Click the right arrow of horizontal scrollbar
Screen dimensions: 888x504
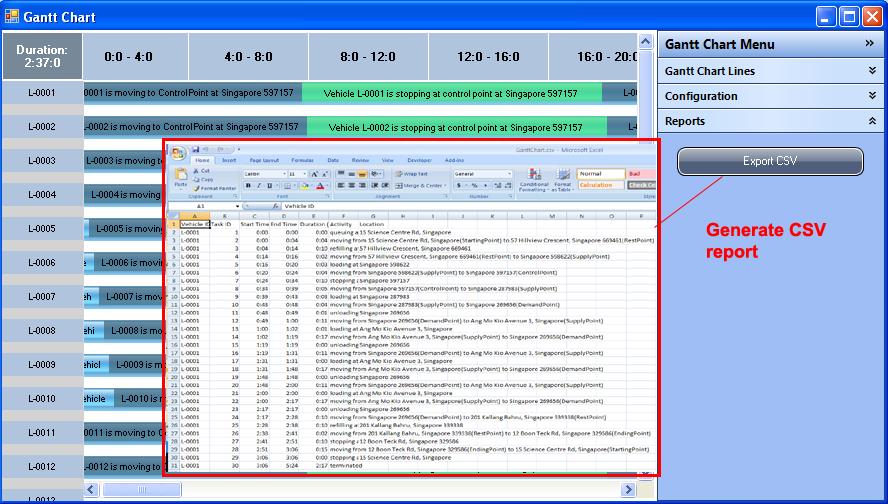pyautogui.click(x=629, y=490)
